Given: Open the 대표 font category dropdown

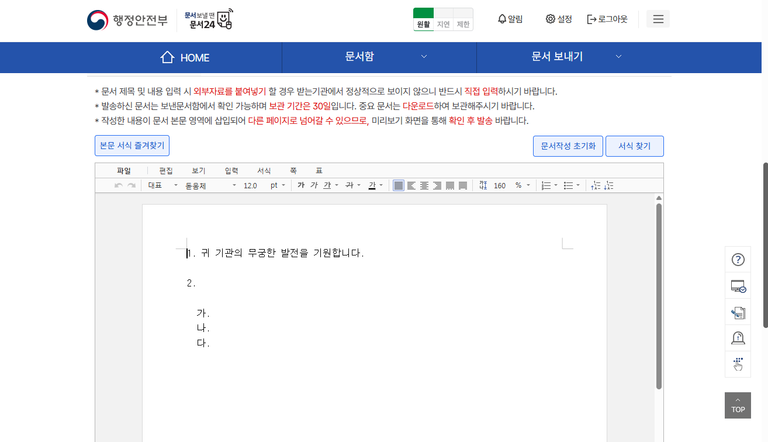Looking at the screenshot, I should pos(162,186).
